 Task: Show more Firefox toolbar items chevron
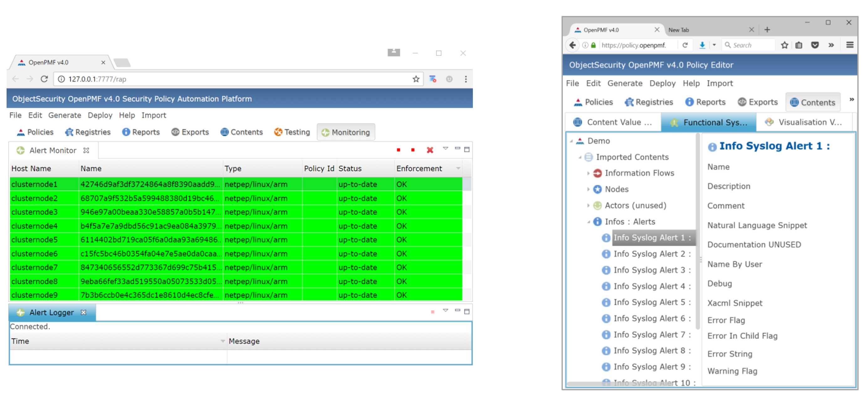(x=831, y=45)
